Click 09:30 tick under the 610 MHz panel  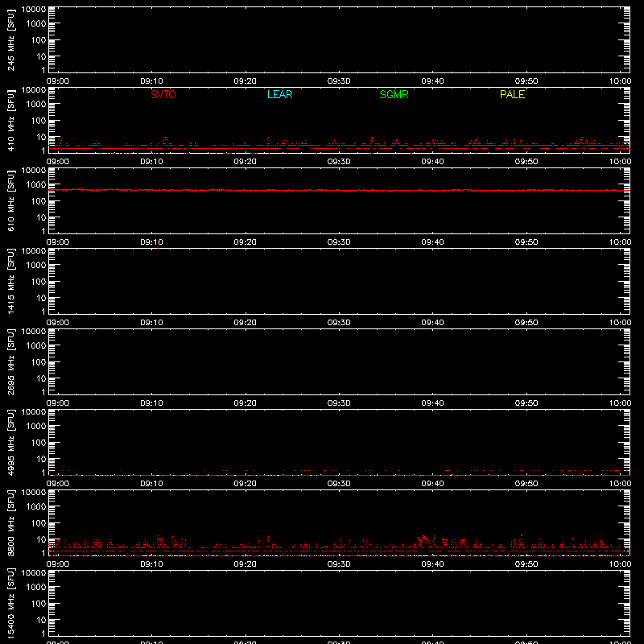click(339, 242)
